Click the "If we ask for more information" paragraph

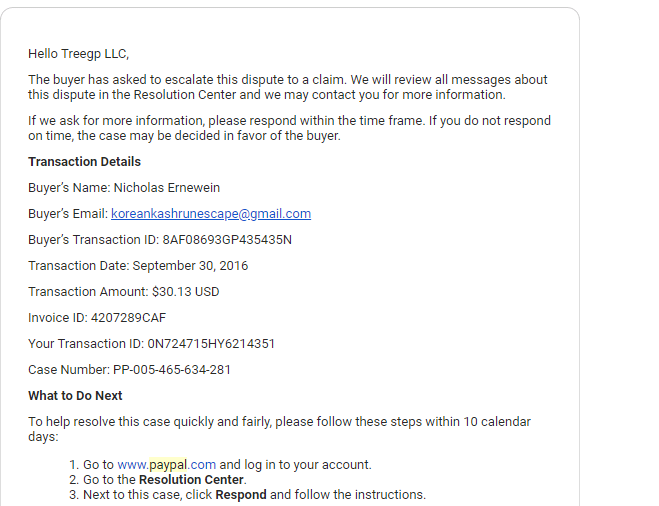(x=290, y=128)
